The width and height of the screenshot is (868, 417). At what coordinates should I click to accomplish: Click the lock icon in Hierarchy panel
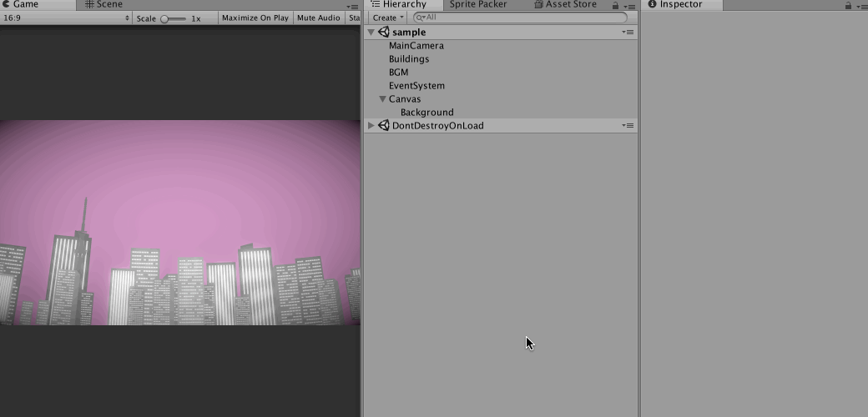point(615,6)
